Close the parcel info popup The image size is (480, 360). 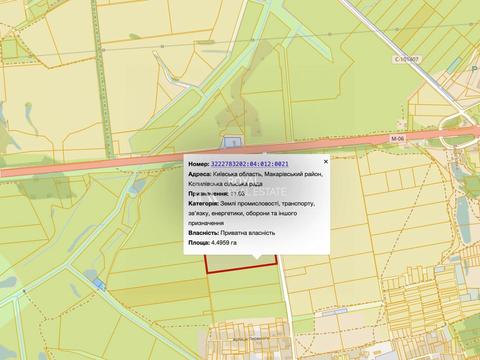[326, 162]
